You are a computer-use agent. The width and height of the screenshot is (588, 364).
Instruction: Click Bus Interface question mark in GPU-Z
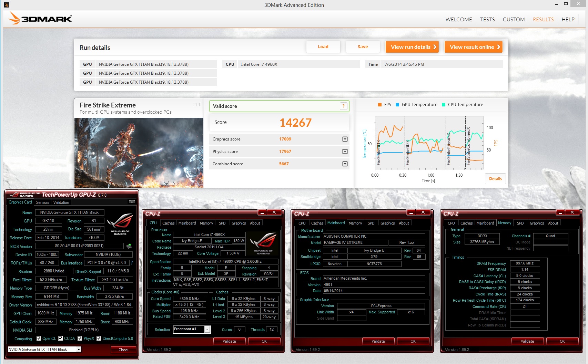pos(131,263)
